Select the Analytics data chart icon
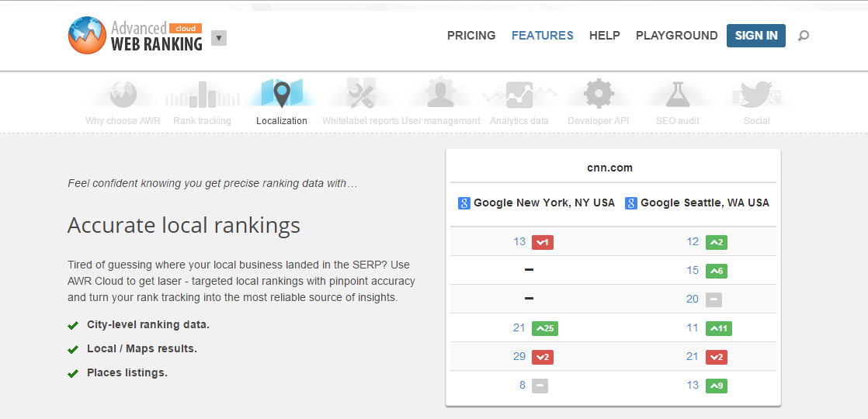 tap(519, 94)
